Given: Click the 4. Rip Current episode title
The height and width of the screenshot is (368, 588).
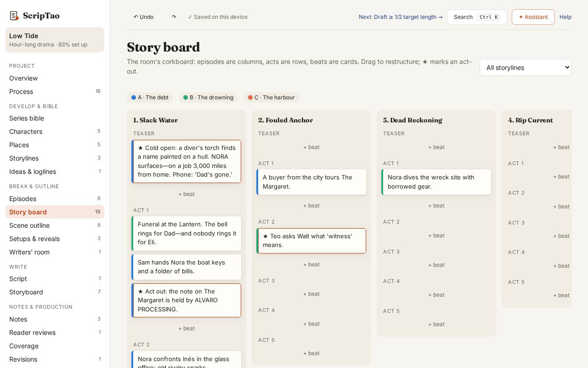Looking at the screenshot, I should 531,120.
